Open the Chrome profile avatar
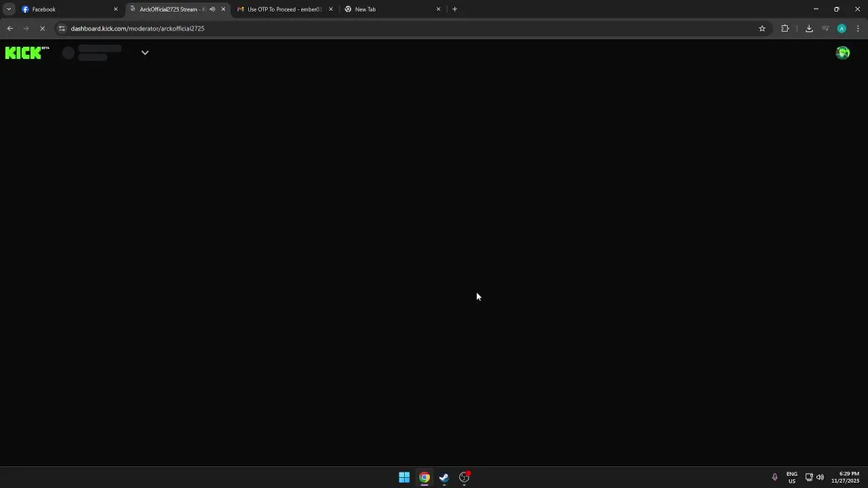The width and height of the screenshot is (868, 488). coord(842,28)
